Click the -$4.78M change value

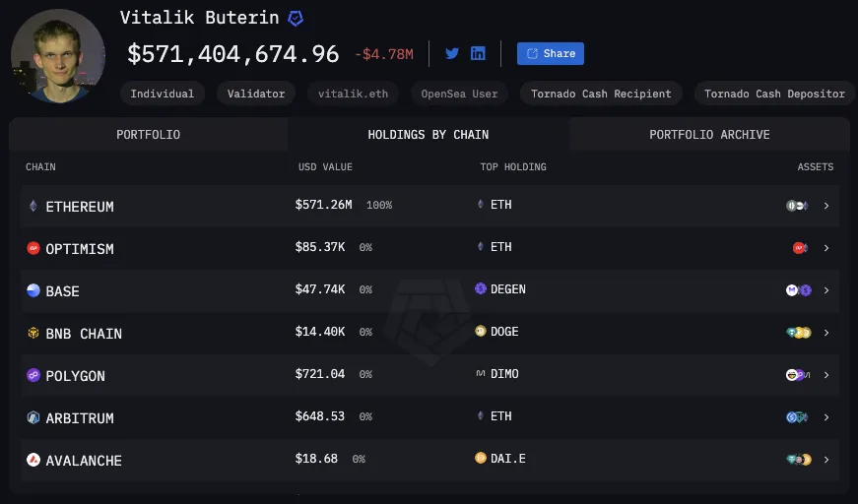pyautogui.click(x=384, y=54)
